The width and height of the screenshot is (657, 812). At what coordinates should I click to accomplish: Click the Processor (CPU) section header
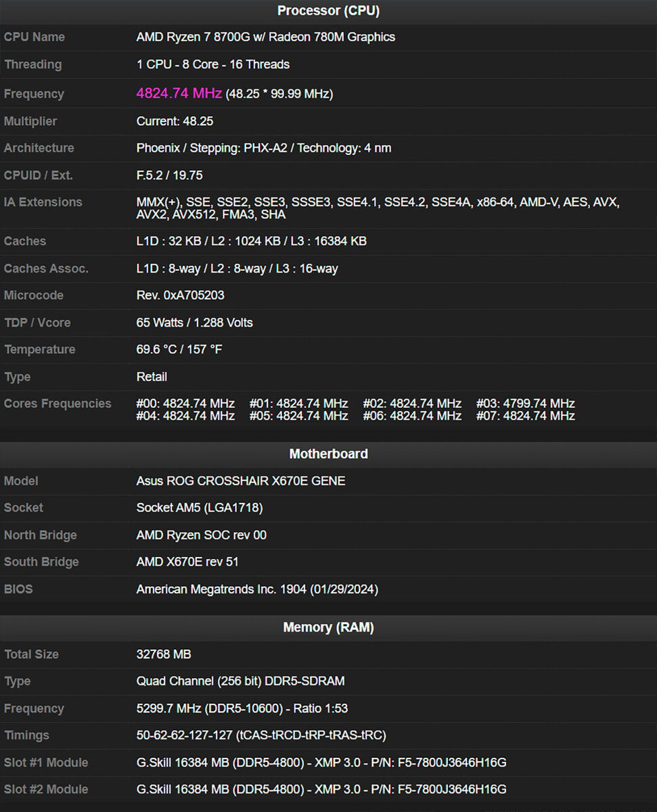point(328,11)
